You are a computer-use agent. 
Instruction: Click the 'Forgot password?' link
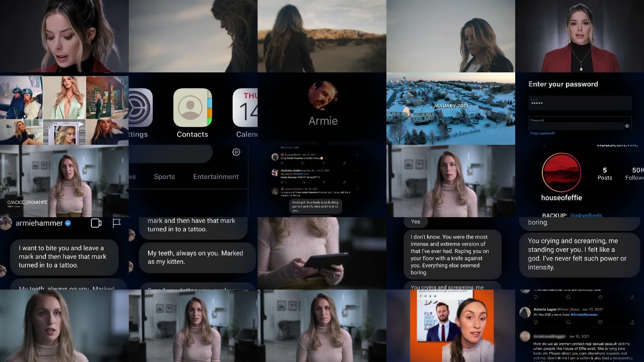pyautogui.click(x=542, y=133)
